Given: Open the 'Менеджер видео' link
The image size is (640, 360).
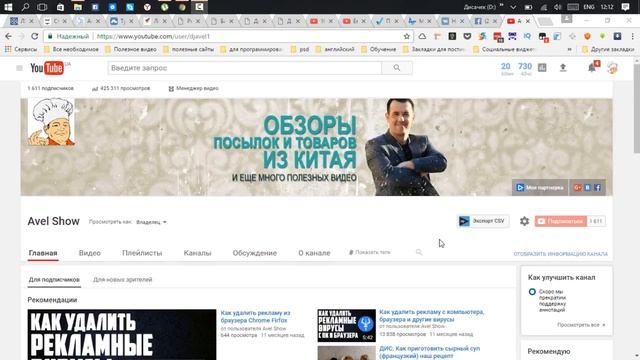Looking at the screenshot, I should 193,89.
